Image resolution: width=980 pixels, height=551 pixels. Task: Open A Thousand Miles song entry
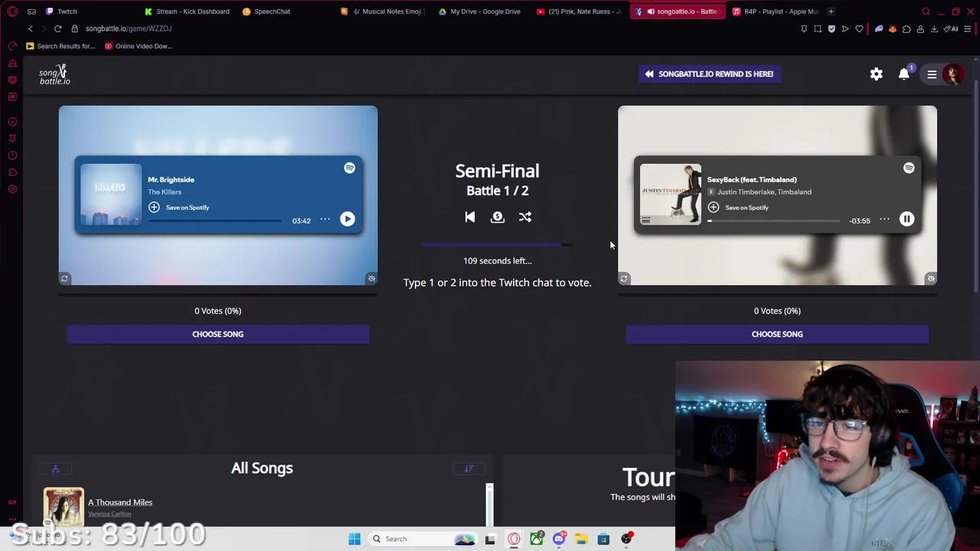click(120, 503)
